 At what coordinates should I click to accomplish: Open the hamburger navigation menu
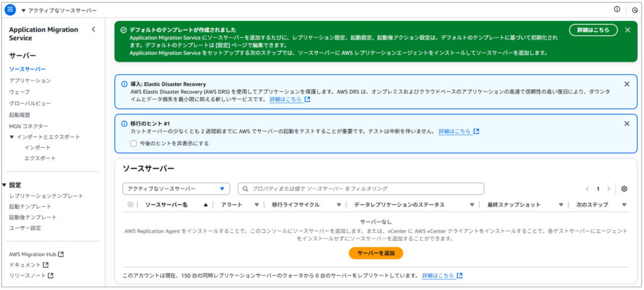(x=10, y=10)
